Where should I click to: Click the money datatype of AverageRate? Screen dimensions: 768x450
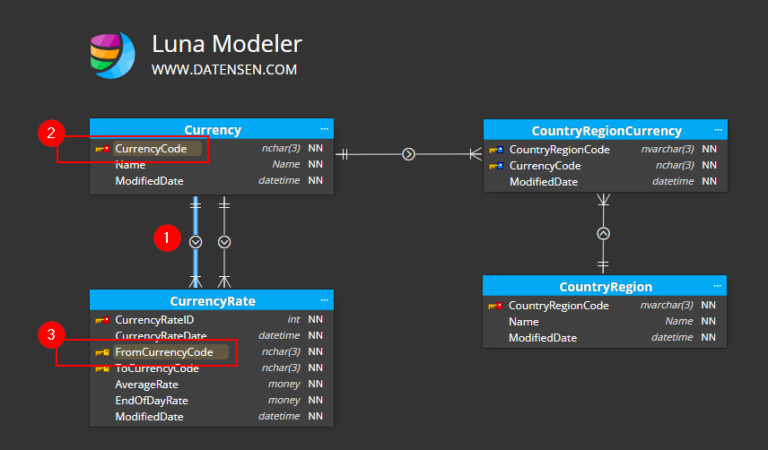click(284, 384)
